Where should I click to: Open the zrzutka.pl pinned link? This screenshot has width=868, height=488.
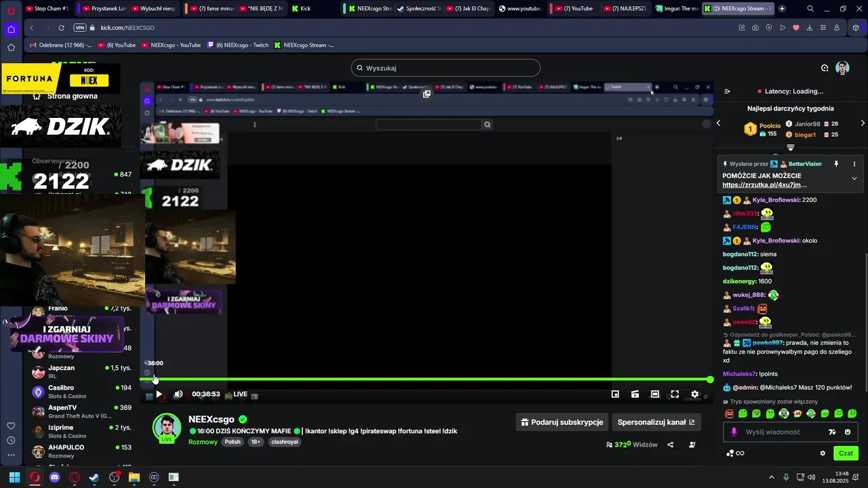[x=764, y=185]
